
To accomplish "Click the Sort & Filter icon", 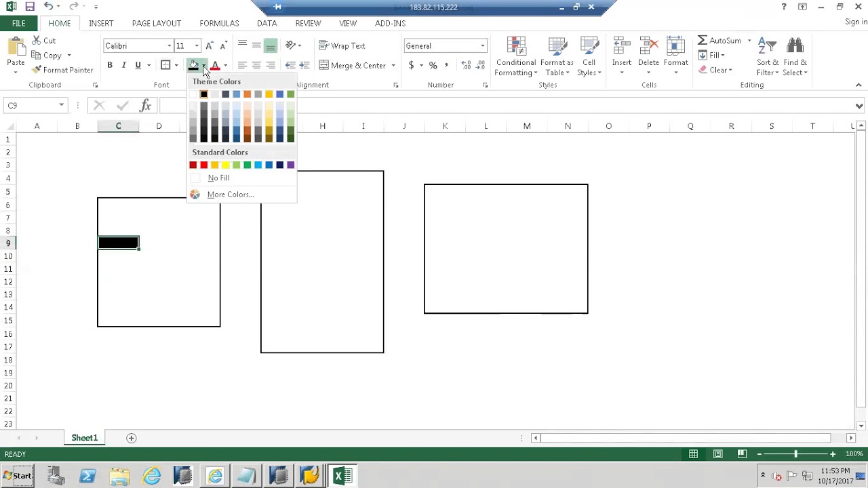I will pos(767,47).
